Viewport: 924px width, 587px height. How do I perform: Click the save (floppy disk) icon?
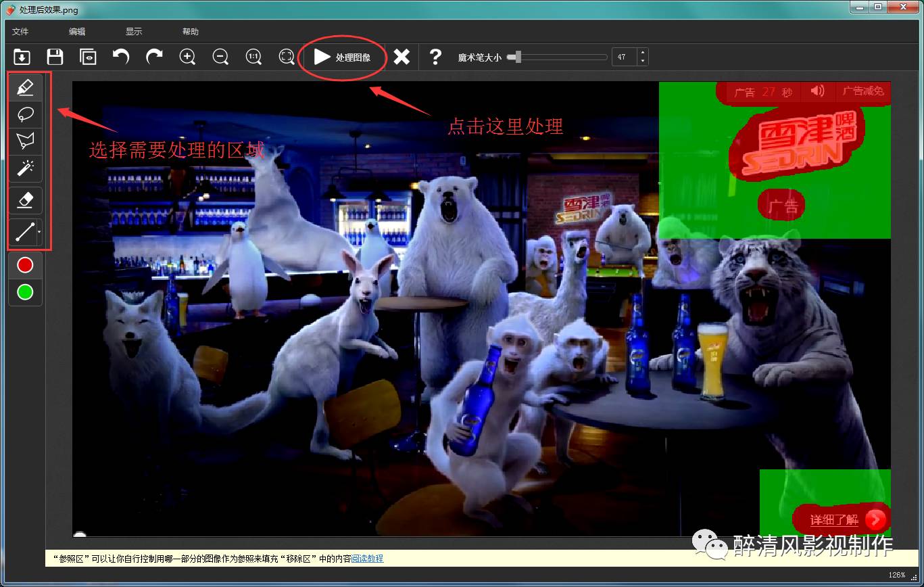click(55, 57)
